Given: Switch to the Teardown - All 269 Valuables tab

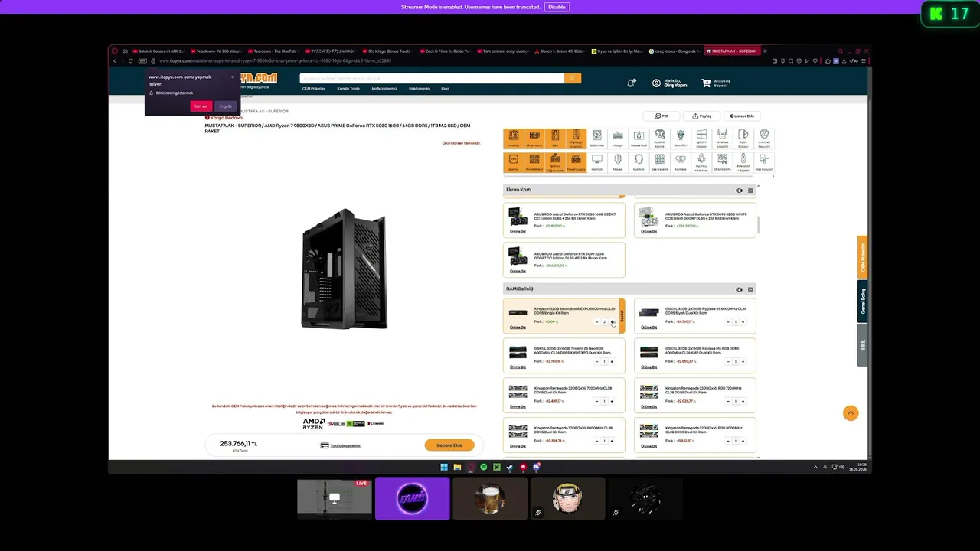Looking at the screenshot, I should coord(217,51).
